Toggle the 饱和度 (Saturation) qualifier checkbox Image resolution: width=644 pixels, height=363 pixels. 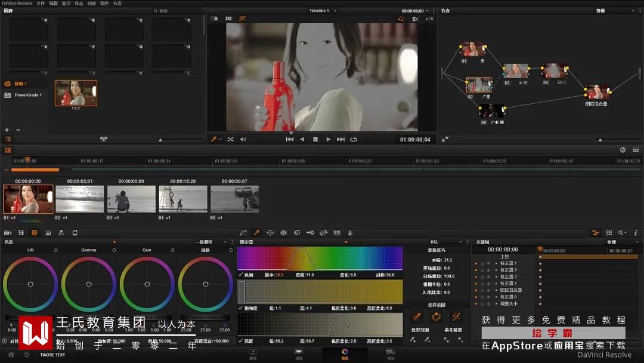tap(241, 308)
